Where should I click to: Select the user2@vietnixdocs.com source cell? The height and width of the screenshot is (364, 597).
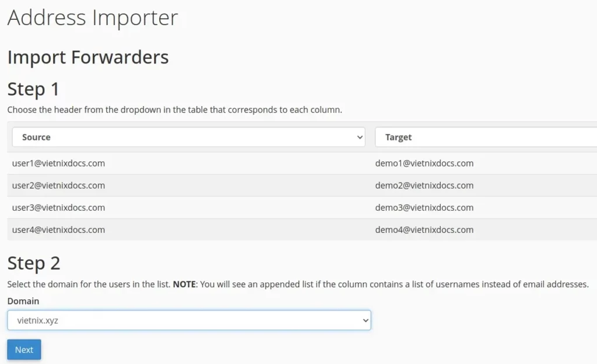coord(58,185)
